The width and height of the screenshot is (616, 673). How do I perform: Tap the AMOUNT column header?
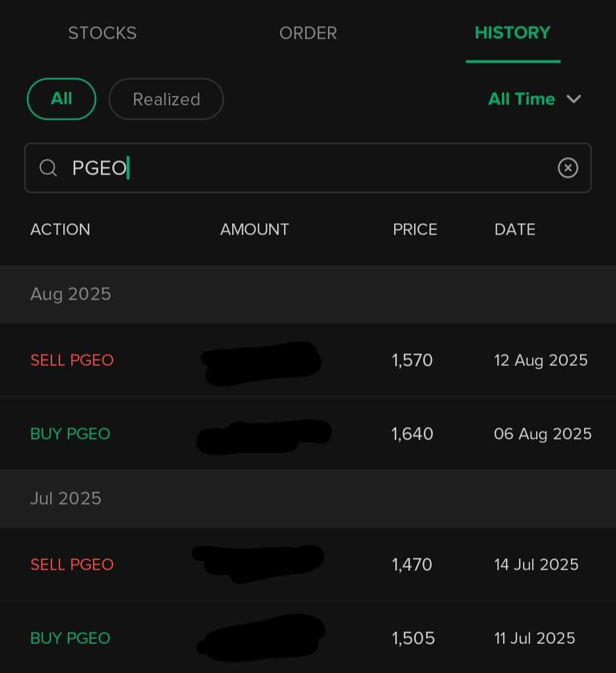[x=254, y=229]
